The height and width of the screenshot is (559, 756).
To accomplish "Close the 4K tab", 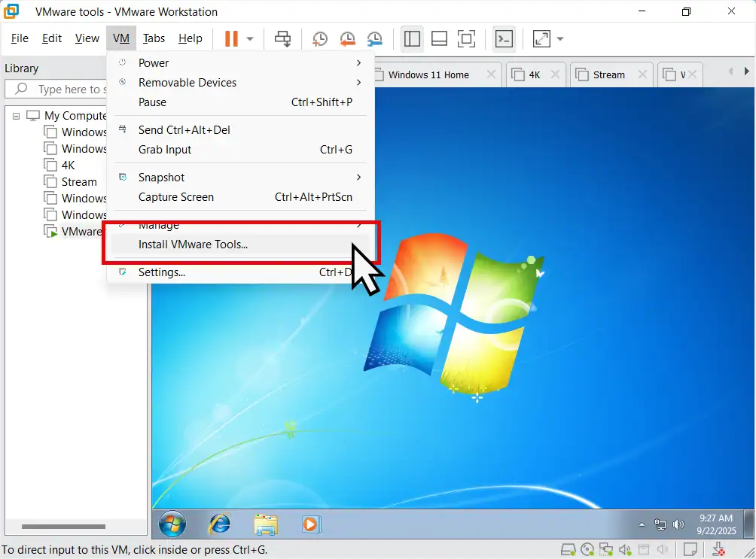I will point(555,74).
